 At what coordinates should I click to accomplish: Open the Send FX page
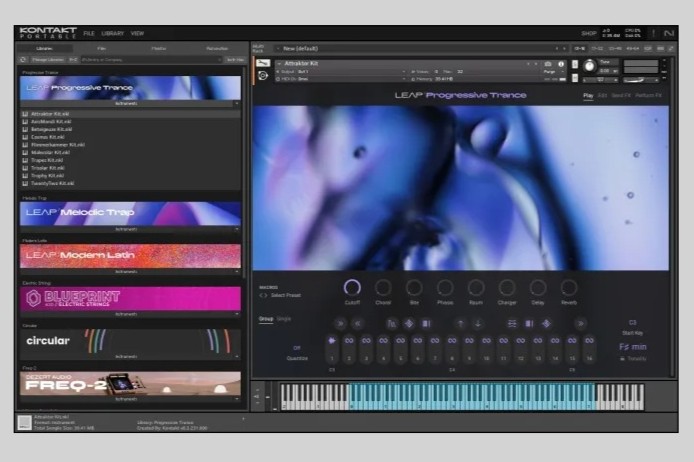pos(621,95)
